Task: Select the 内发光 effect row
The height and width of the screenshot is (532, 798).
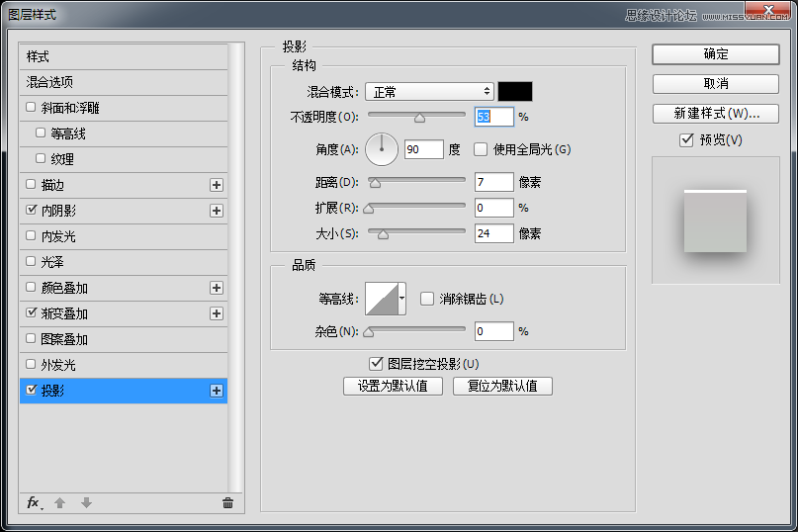Action: [x=124, y=236]
